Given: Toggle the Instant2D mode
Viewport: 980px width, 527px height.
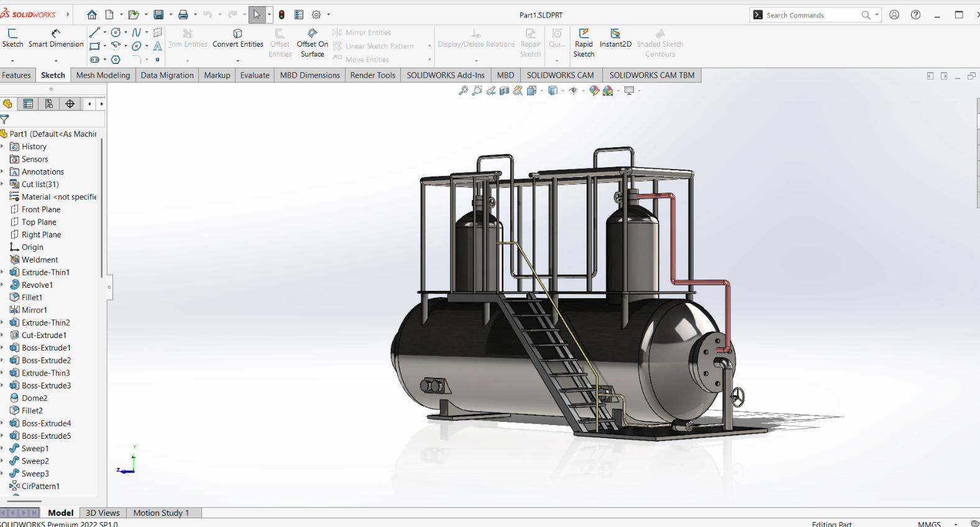Looking at the screenshot, I should coord(615,34).
